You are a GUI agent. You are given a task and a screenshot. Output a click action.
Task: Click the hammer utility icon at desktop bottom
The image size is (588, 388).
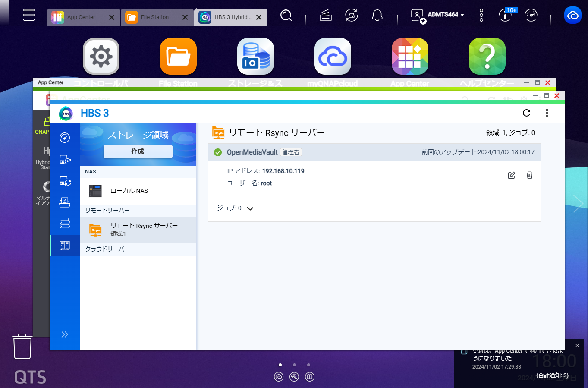tap(294, 377)
